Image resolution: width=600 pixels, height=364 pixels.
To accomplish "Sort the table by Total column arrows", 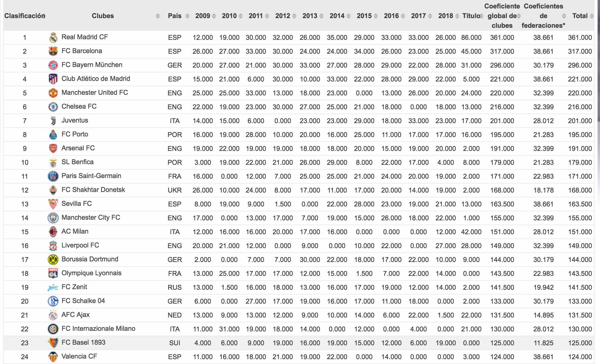I will click(592, 16).
